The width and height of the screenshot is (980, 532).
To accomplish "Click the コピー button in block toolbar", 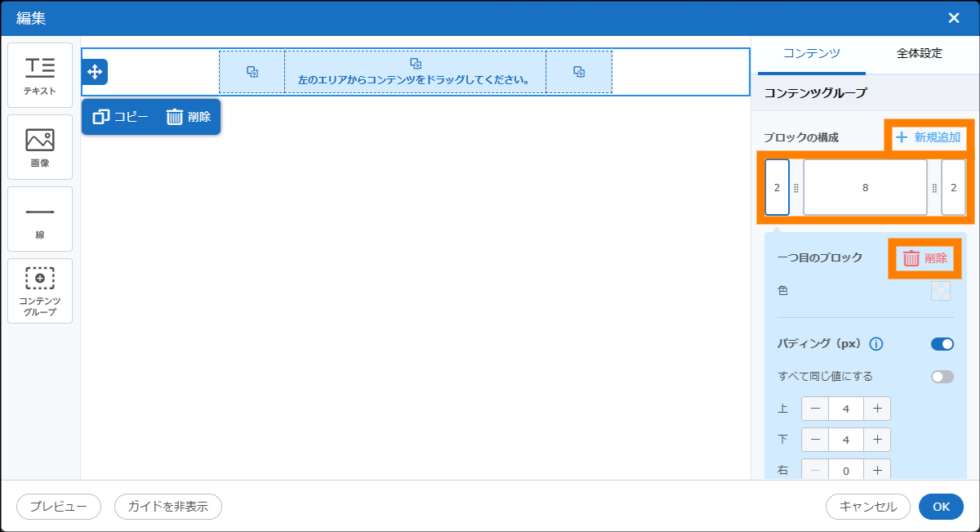I will [x=121, y=117].
